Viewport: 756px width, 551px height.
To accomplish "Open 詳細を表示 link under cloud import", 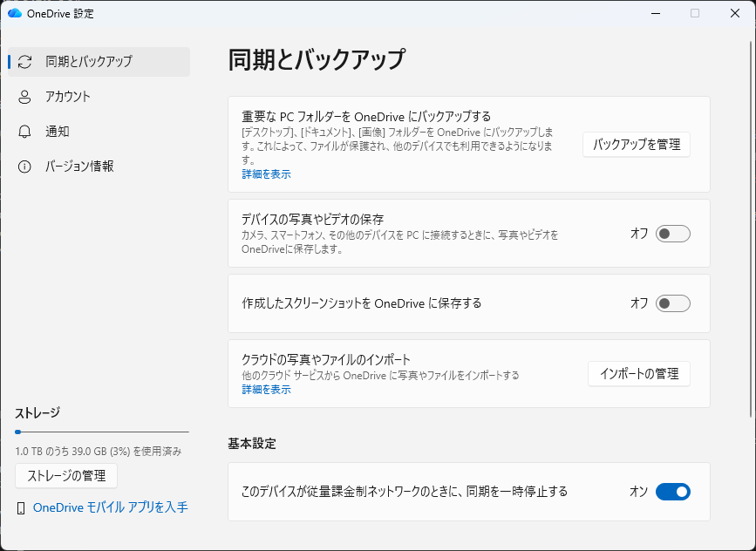I will tap(266, 390).
